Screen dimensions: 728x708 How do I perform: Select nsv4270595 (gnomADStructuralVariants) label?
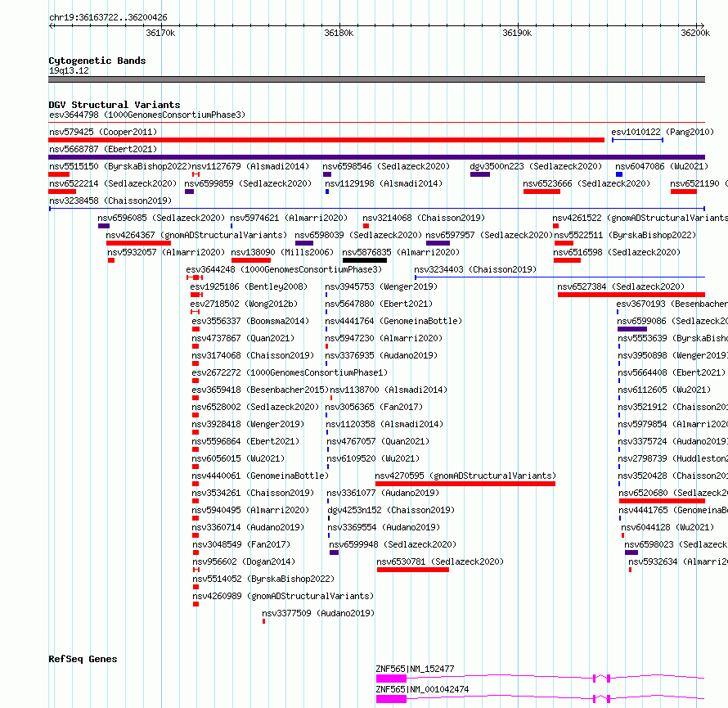[x=465, y=476]
